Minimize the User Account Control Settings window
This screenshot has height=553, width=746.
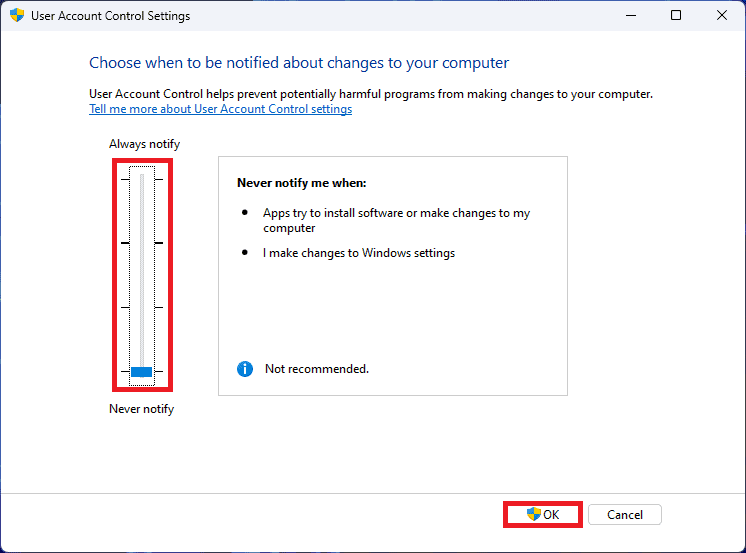630,16
